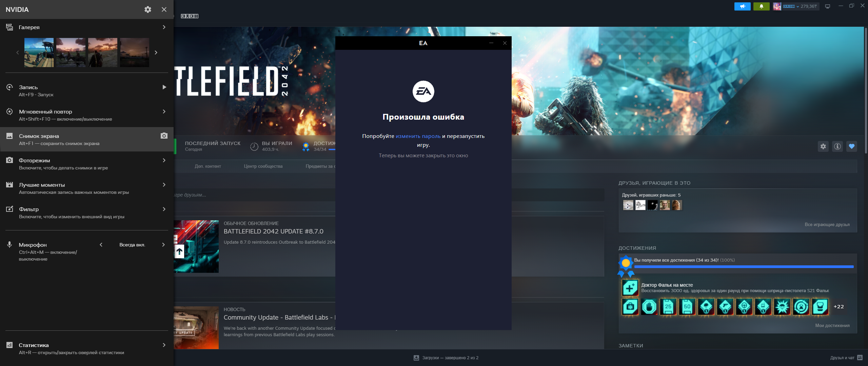
Task: Toggle the Микрофон icon
Action: pos(9,245)
